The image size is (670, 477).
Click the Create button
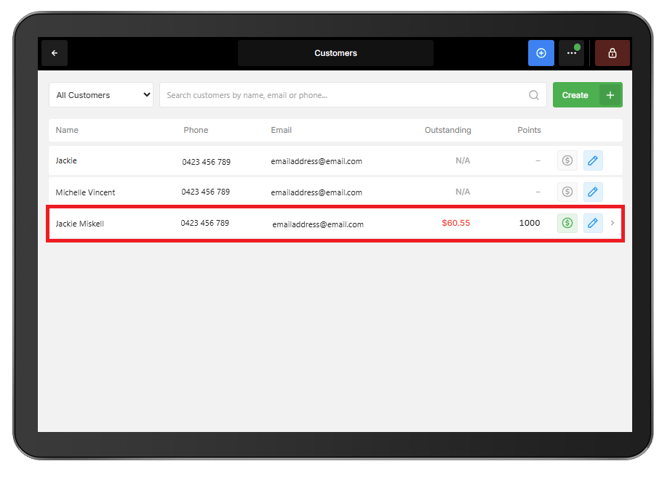pos(588,95)
